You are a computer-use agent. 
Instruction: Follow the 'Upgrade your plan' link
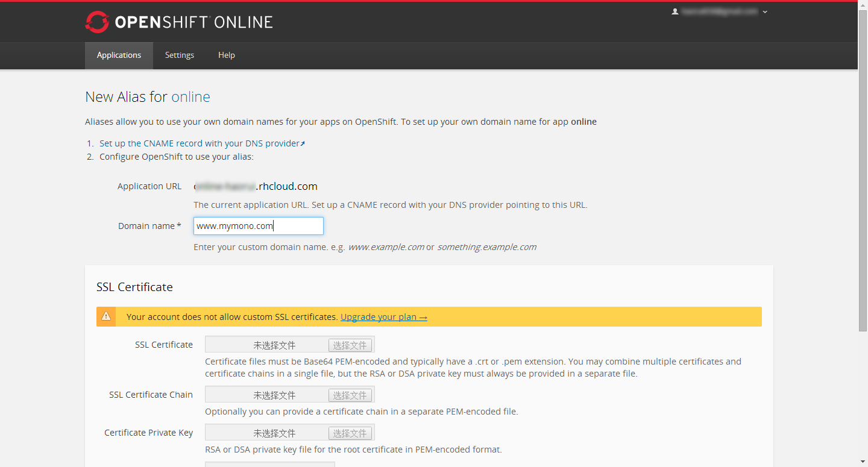point(383,317)
